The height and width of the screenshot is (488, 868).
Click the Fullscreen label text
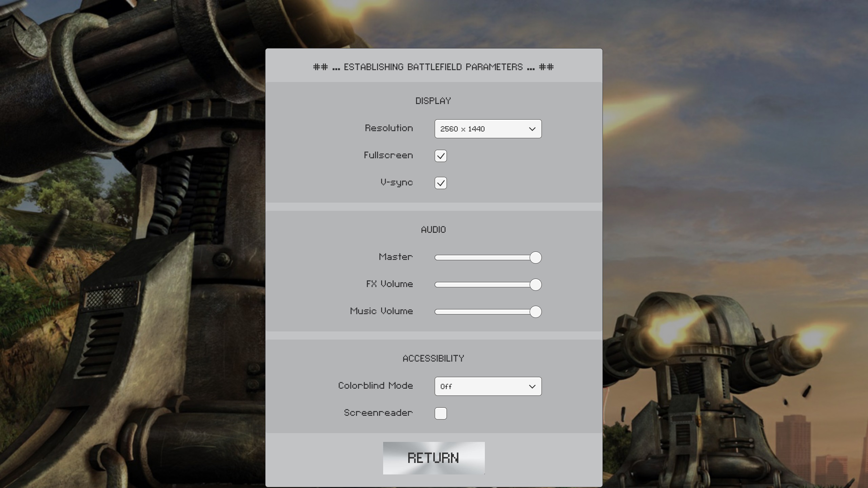click(388, 155)
